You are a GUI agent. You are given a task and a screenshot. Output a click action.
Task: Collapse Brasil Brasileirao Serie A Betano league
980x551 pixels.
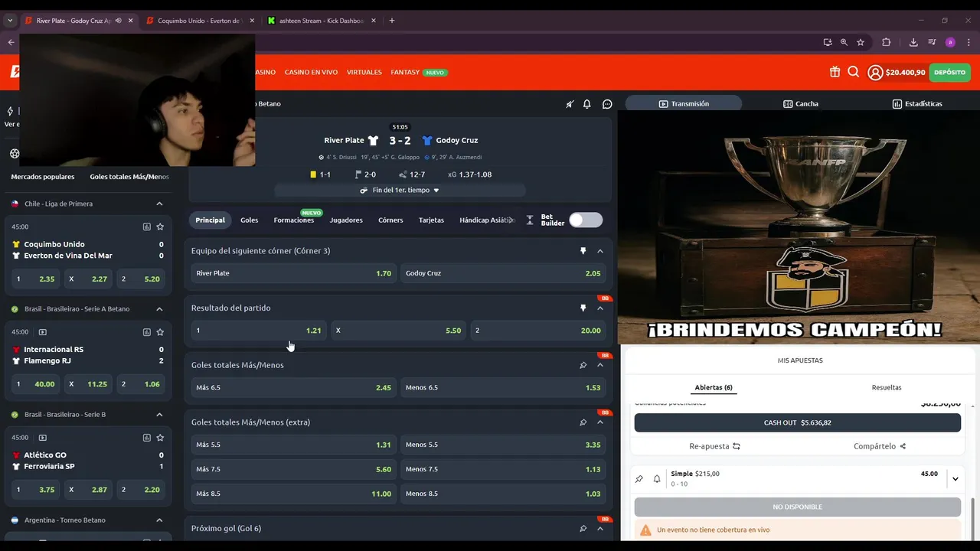159,309
